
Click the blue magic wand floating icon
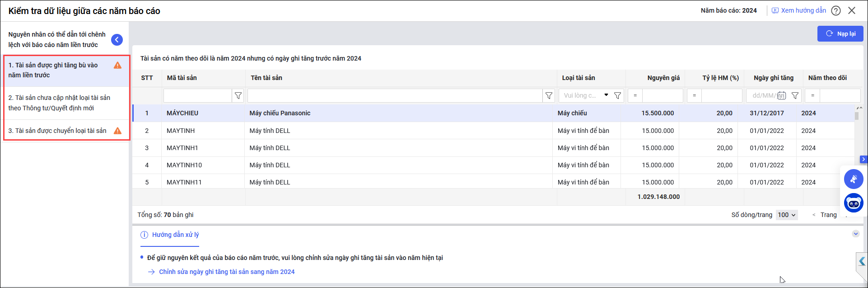pos(854,179)
